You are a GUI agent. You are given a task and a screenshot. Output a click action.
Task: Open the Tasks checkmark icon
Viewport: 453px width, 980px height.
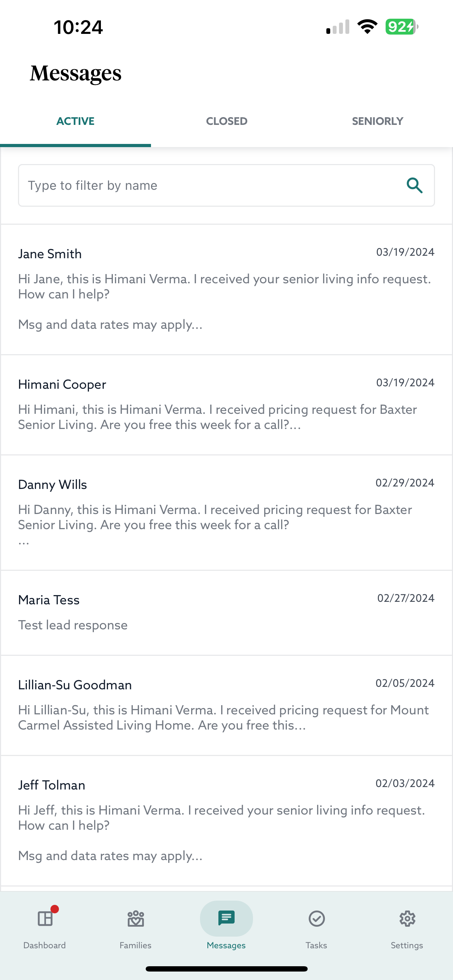coord(316,918)
